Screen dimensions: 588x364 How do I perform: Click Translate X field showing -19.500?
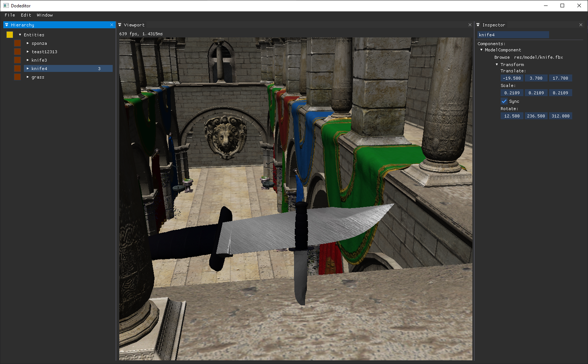512,78
